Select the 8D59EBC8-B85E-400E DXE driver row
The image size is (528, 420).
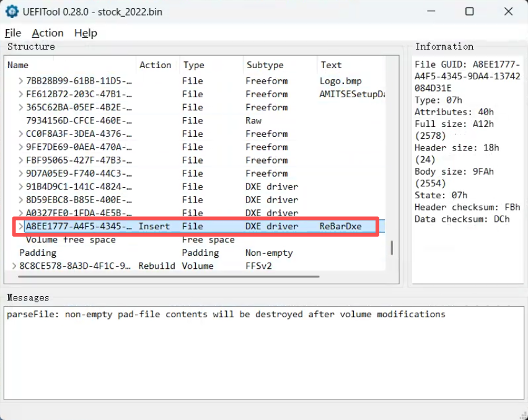[195, 200]
